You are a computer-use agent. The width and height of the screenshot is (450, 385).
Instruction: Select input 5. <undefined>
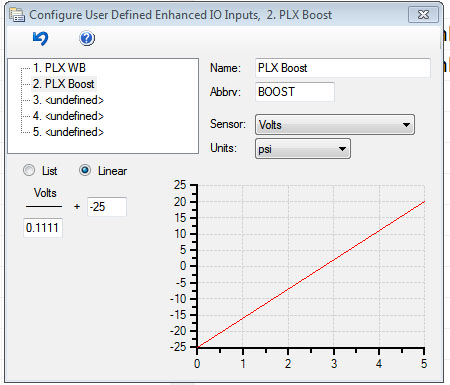(68, 132)
